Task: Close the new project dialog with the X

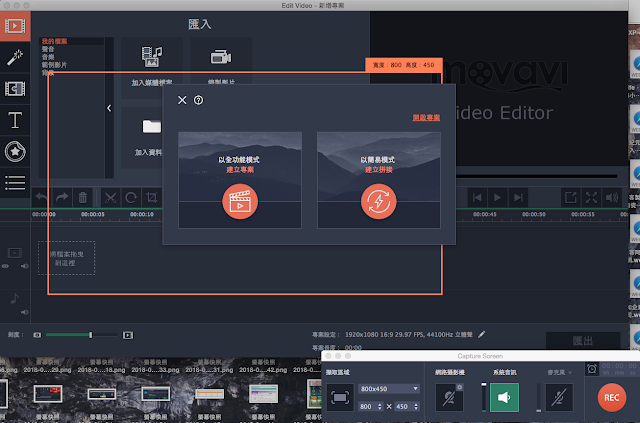Action: click(x=182, y=100)
